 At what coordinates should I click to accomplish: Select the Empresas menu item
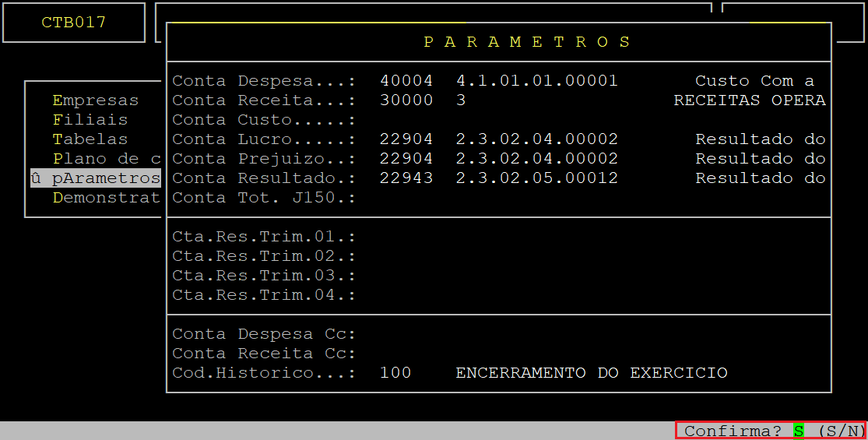[95, 100]
